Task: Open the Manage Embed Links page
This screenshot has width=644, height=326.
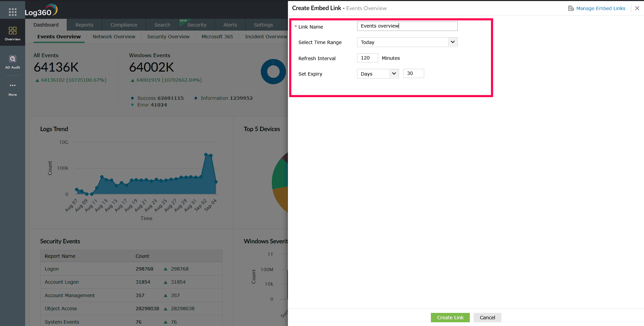Action: pyautogui.click(x=600, y=8)
